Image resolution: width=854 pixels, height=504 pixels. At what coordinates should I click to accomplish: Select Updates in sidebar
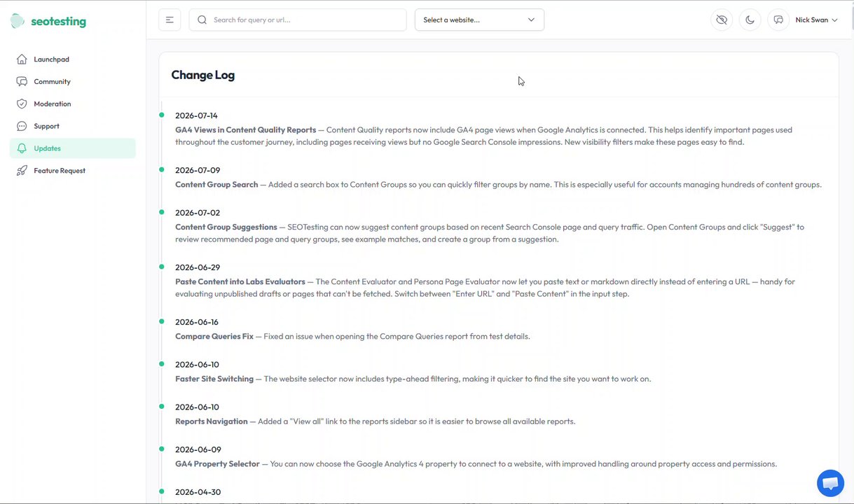[x=73, y=148]
